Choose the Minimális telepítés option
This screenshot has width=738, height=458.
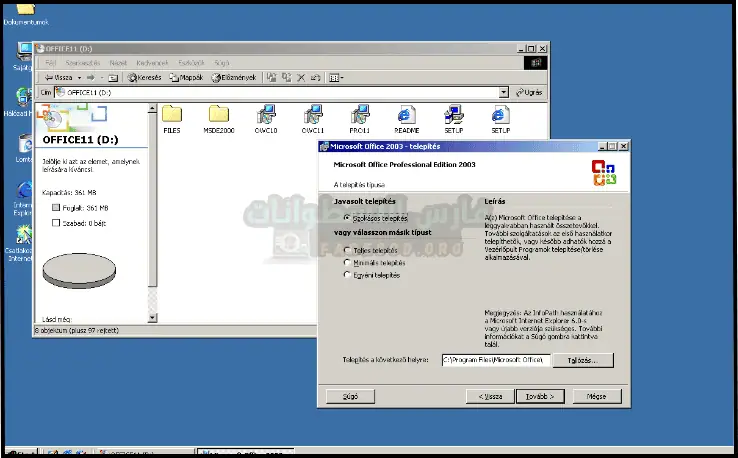coord(347,262)
